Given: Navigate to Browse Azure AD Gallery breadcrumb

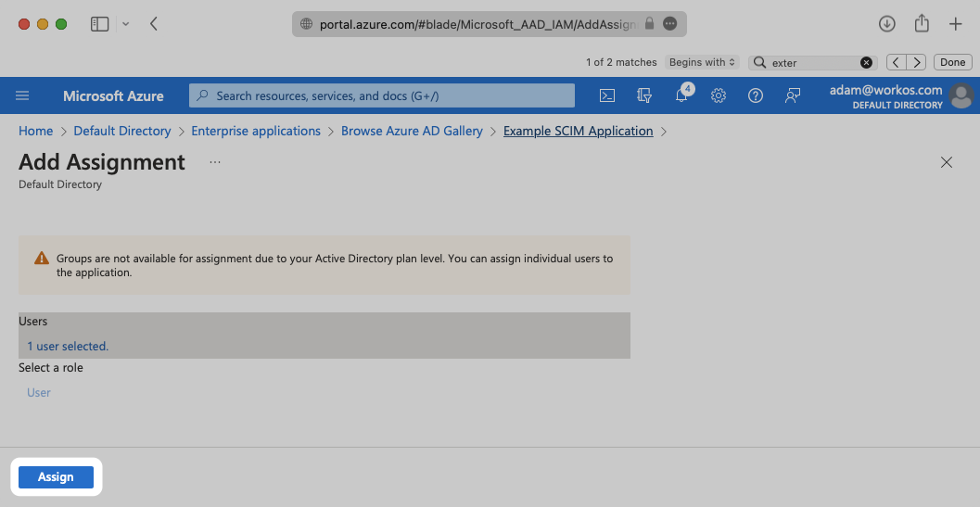Looking at the screenshot, I should pyautogui.click(x=412, y=131).
